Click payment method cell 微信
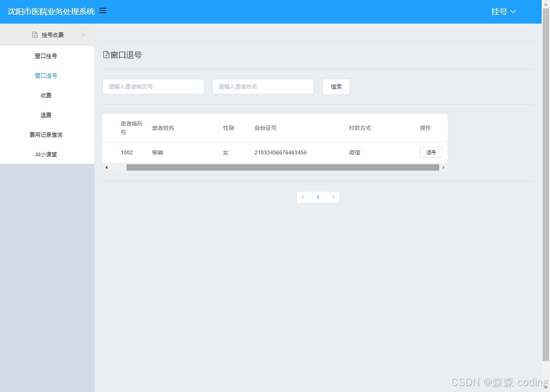Image resolution: width=550 pixels, height=392 pixels. pyautogui.click(x=354, y=152)
